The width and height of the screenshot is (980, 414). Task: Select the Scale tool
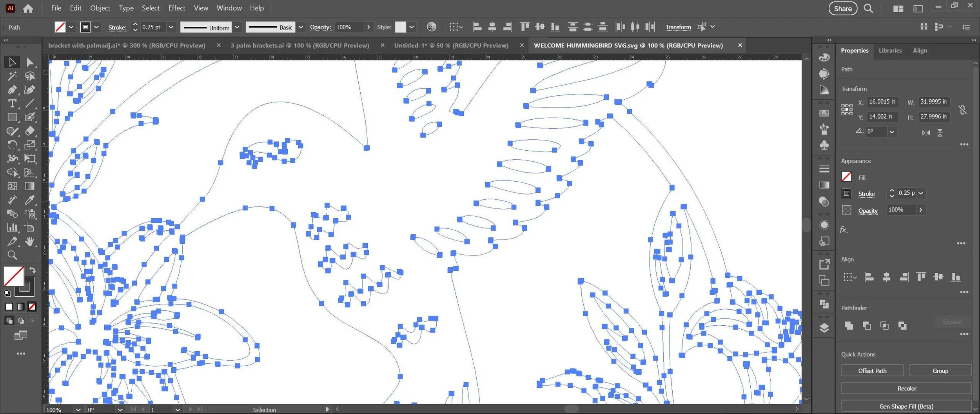(30, 145)
